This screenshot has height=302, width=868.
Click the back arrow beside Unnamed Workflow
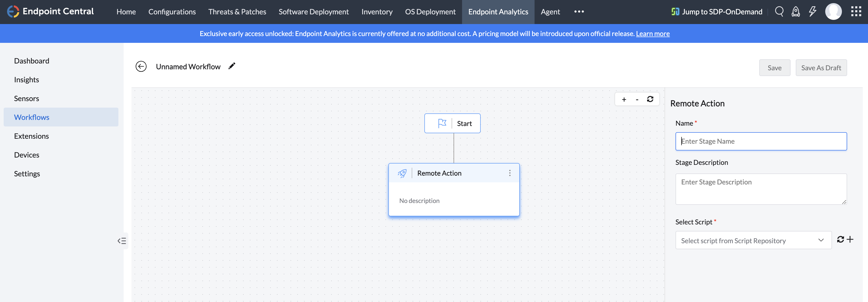(141, 66)
